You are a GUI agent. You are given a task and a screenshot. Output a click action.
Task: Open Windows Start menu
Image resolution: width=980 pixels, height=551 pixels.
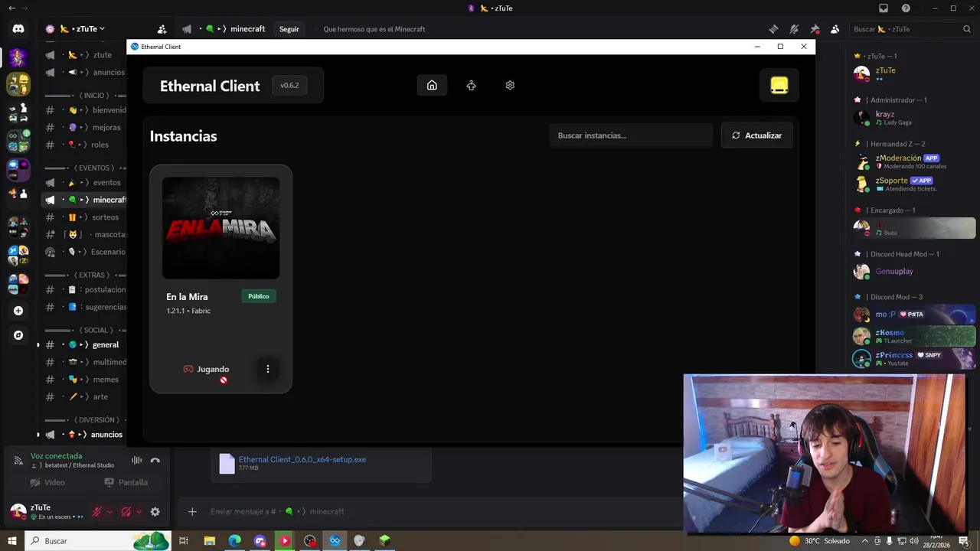(11, 541)
